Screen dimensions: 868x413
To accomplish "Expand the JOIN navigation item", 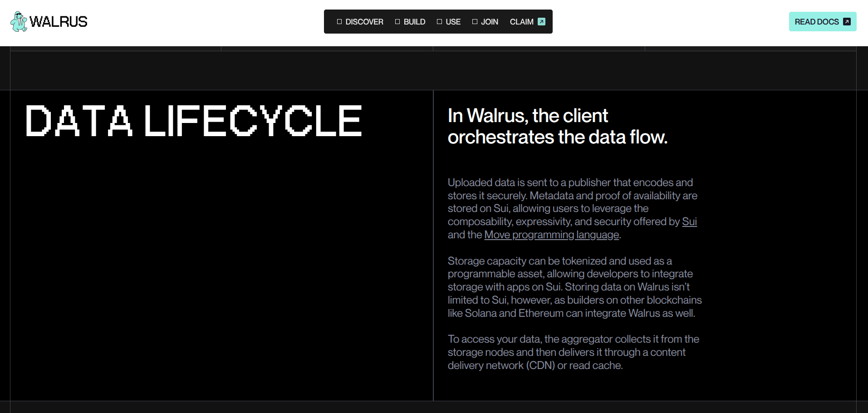I will pos(489,22).
